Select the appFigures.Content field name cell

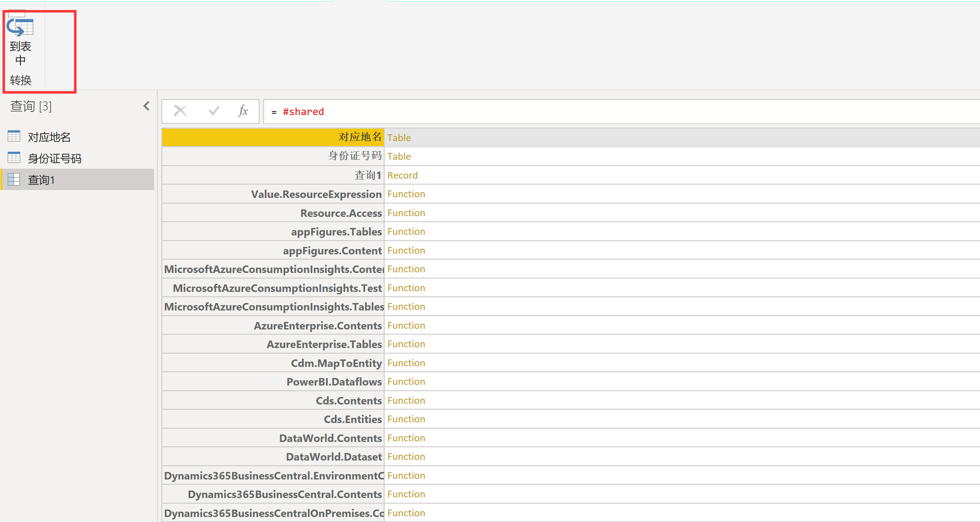[273, 250]
